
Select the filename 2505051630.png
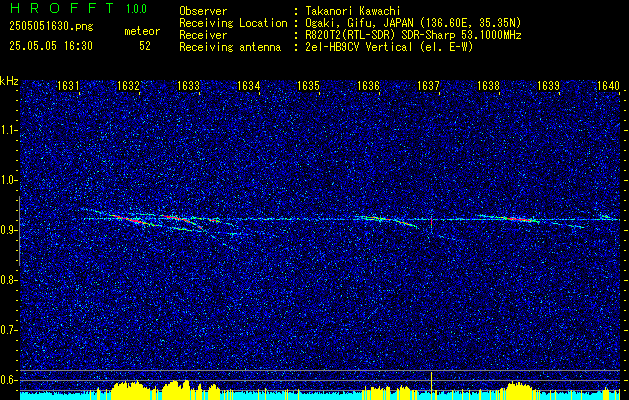pyautogui.click(x=51, y=27)
